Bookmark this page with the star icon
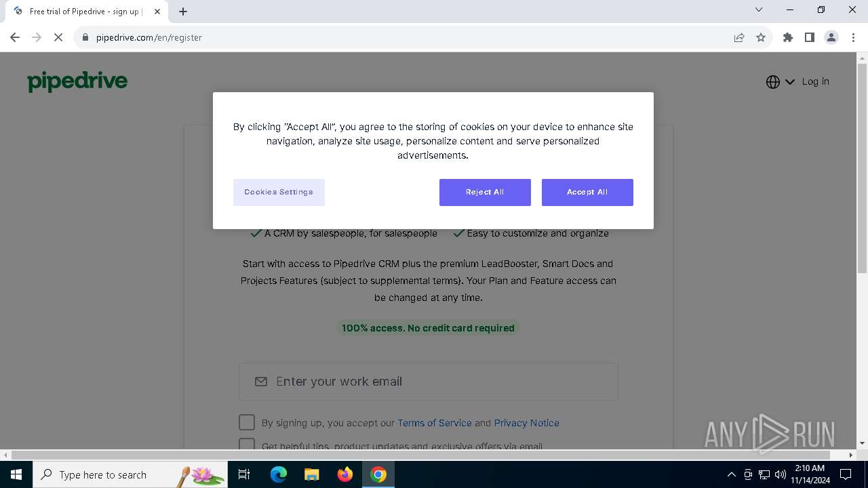 point(761,37)
